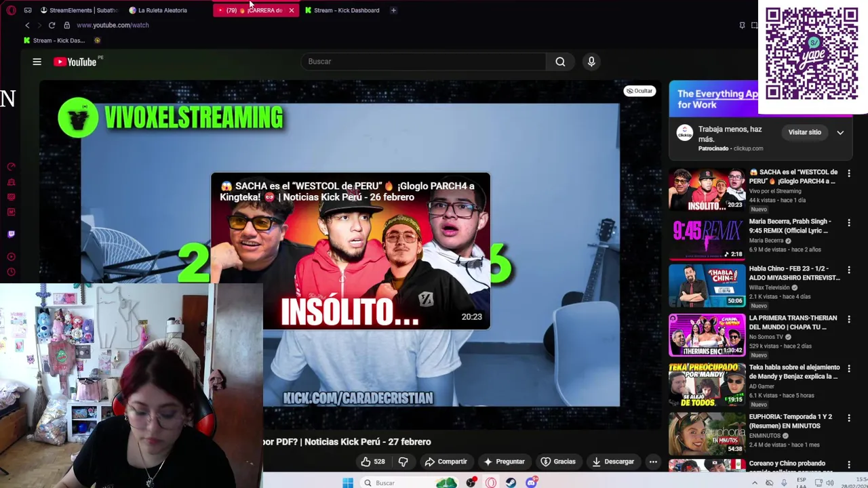Screen dimensions: 868x488
Task: Open YouTube hamburger guide menu
Action: (x=37, y=62)
